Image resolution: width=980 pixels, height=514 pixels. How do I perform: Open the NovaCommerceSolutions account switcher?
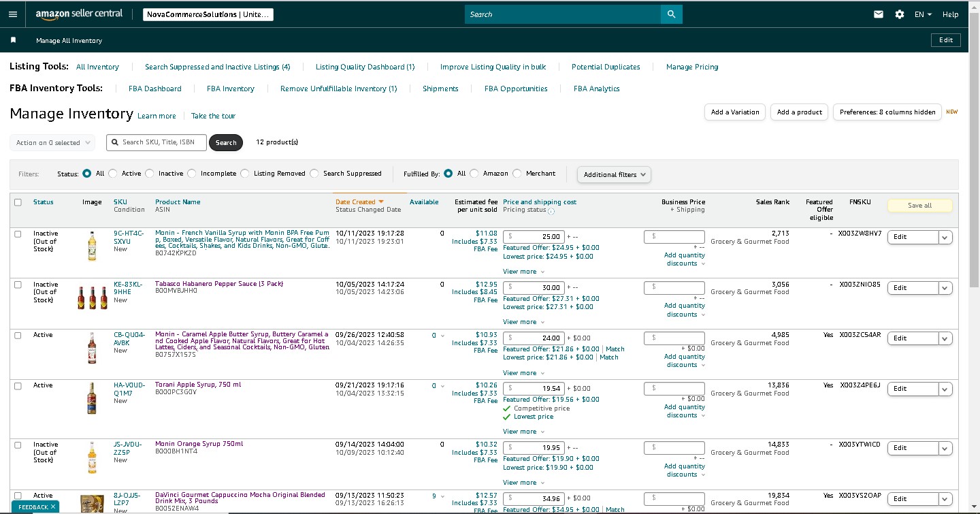pos(208,14)
